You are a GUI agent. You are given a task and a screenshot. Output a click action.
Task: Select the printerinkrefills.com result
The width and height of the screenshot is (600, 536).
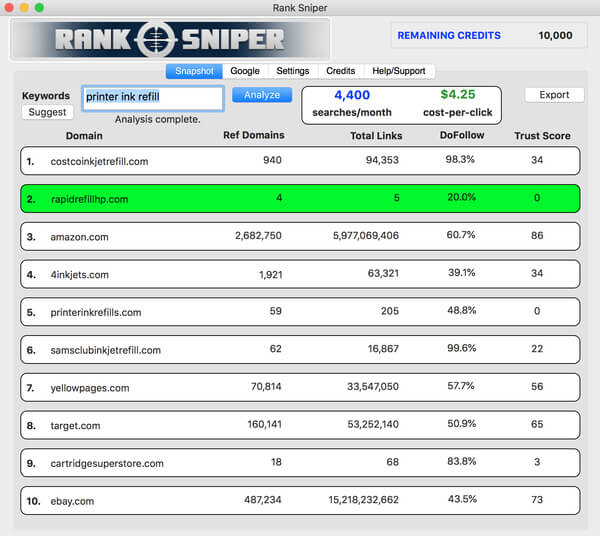point(300,312)
